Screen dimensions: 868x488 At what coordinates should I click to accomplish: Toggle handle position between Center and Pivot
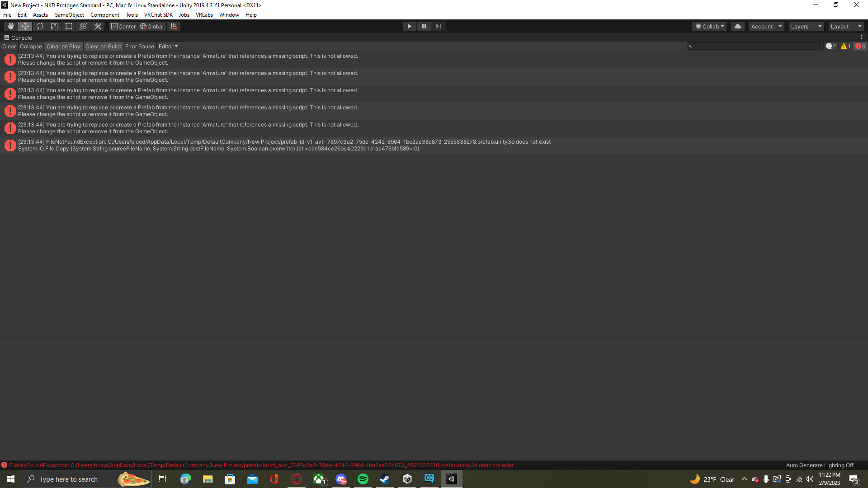pyautogui.click(x=123, y=26)
